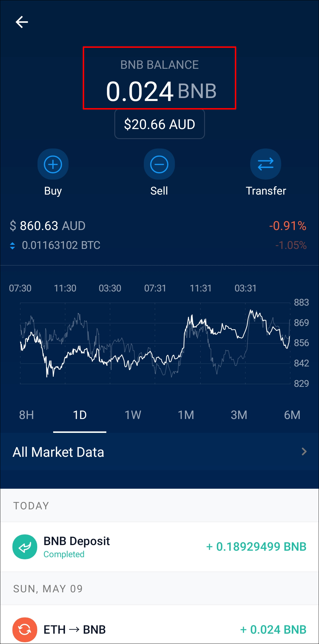Image resolution: width=319 pixels, height=644 pixels.
Task: Show the 1M chart range
Action: [186, 415]
